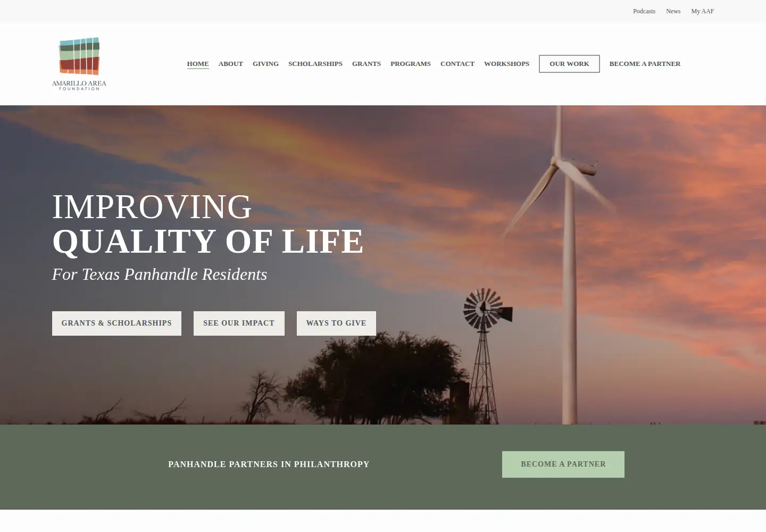The width and height of the screenshot is (766, 532).
Task: Click the Improving Quality of Life headline
Action: coord(208,224)
